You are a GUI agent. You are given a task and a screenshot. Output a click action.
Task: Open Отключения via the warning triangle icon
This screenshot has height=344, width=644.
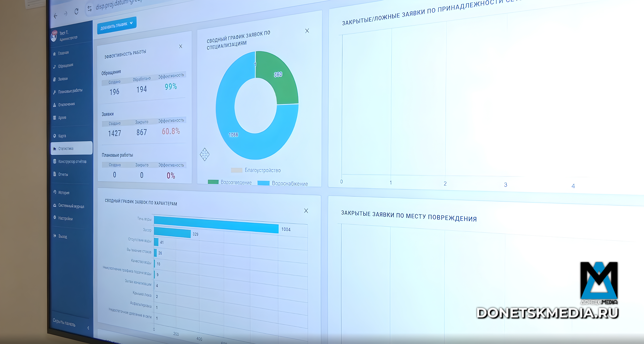coord(55,105)
